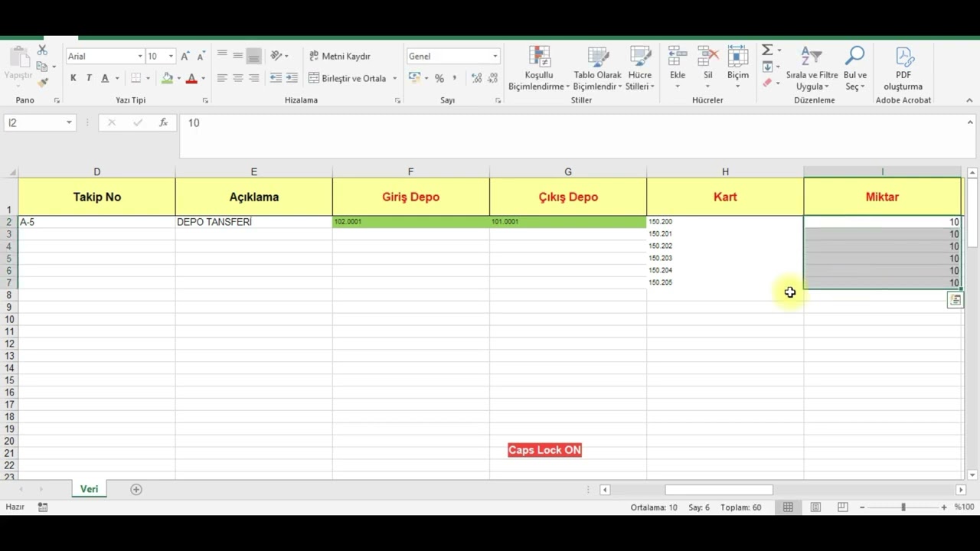Screen dimensions: 980x551
Task: Decrease font size with the smaller A icon
Action: point(201,56)
